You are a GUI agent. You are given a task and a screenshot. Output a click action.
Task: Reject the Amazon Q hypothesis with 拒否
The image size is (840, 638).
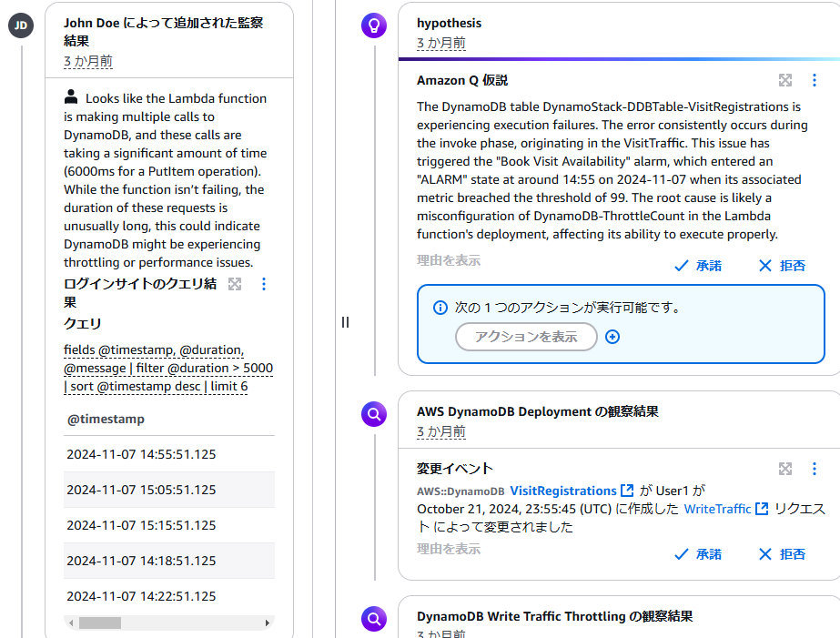(782, 266)
